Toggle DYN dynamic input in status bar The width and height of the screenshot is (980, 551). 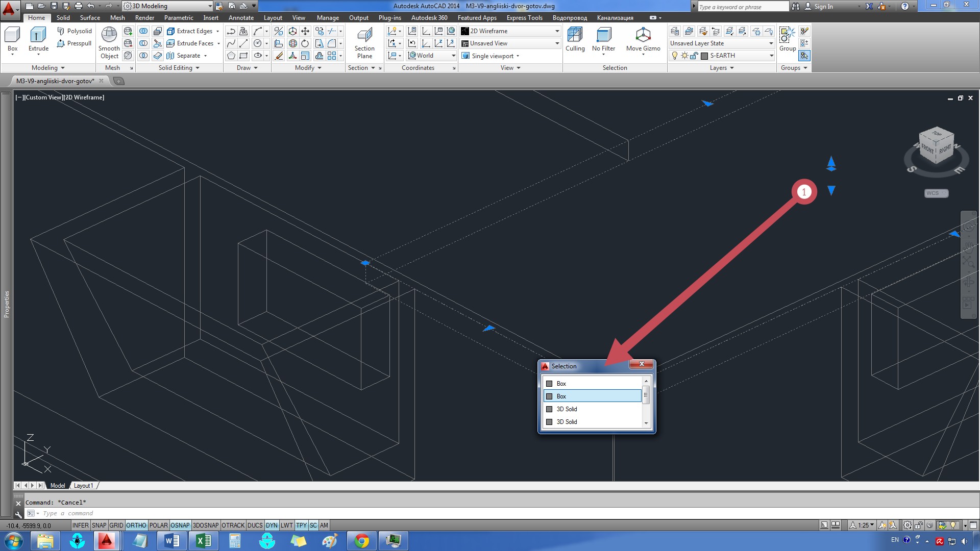[x=272, y=525]
